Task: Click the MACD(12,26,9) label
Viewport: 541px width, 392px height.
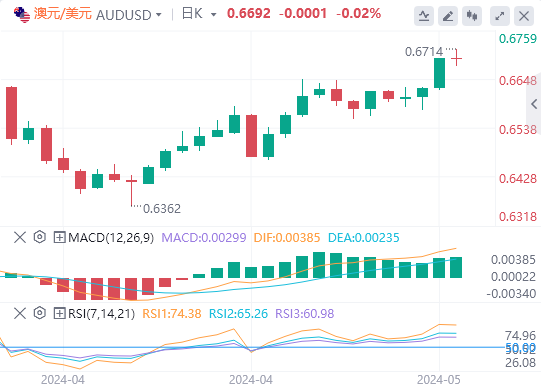Action: 111,237
